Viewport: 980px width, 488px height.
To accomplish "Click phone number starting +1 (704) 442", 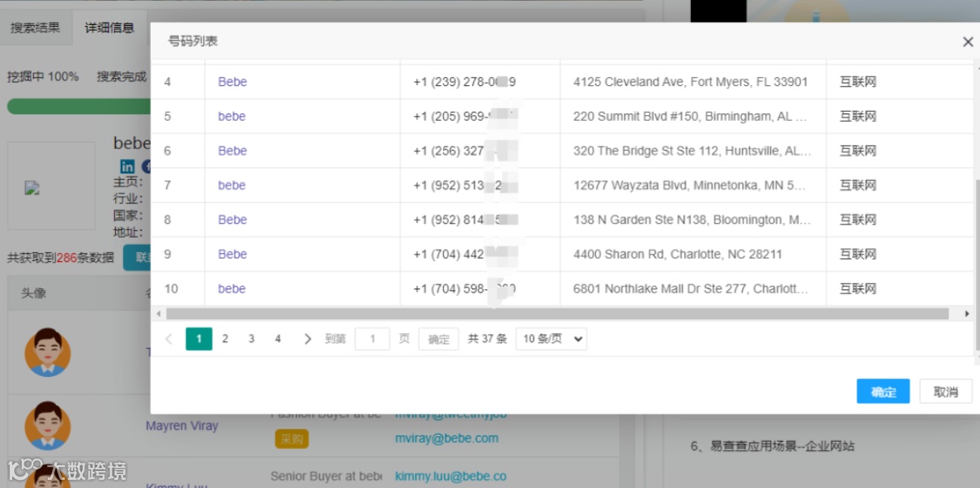I will point(465,254).
